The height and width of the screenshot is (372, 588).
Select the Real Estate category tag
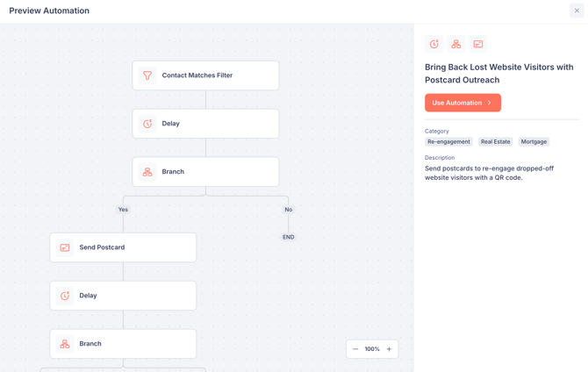495,142
